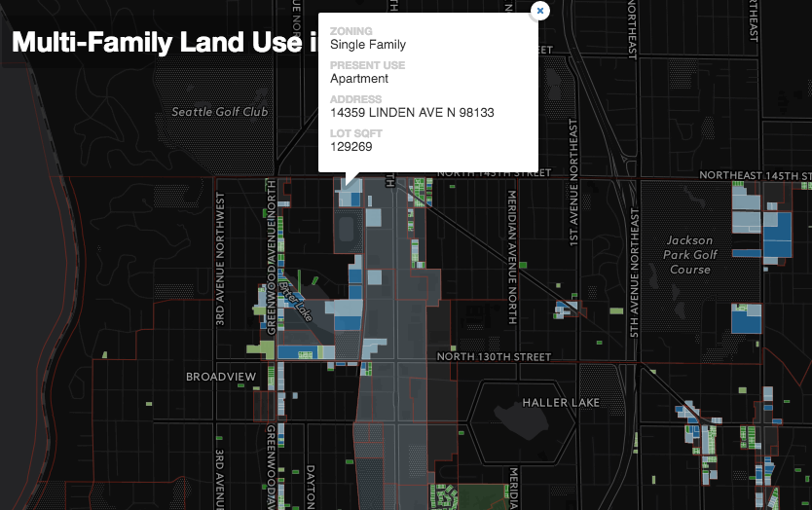Select the wide blue parcel below Bitter Lake
Screen dimensions: 812x510
tap(301, 352)
